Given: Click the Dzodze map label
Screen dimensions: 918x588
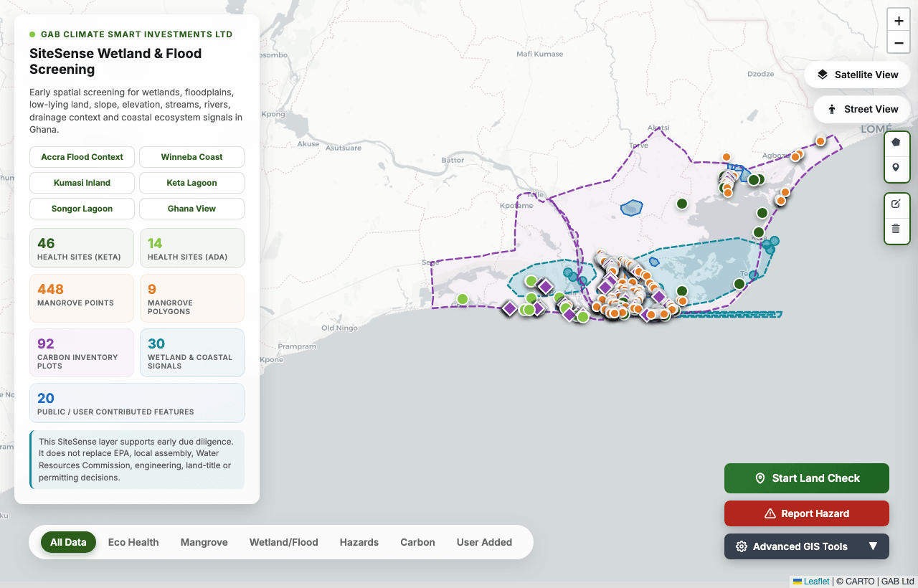Looking at the screenshot, I should click(761, 74).
